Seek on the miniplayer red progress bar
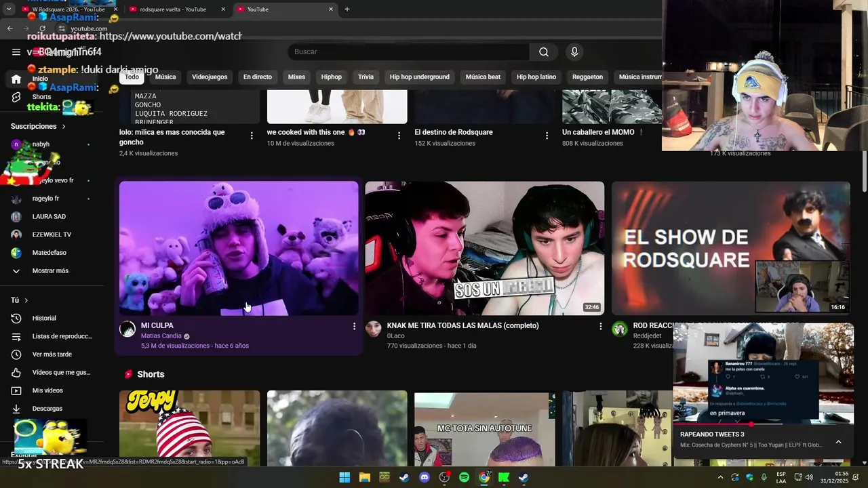The image size is (868, 488). pyautogui.click(x=763, y=424)
